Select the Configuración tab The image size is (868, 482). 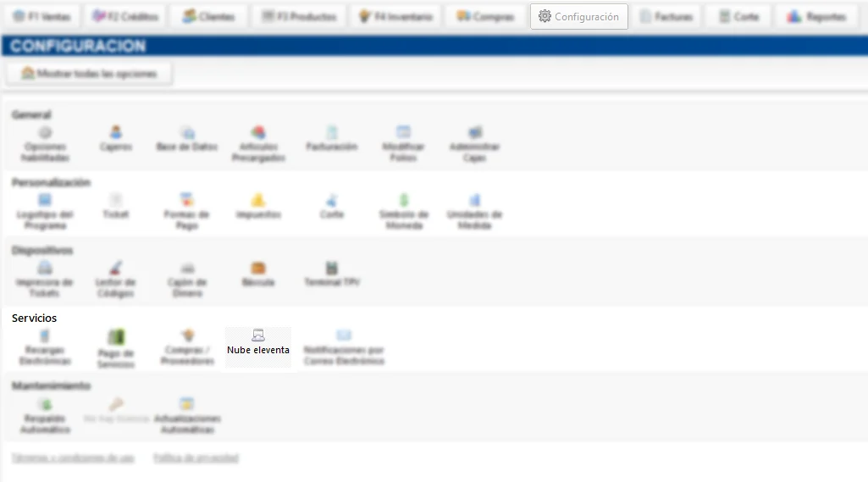point(579,17)
